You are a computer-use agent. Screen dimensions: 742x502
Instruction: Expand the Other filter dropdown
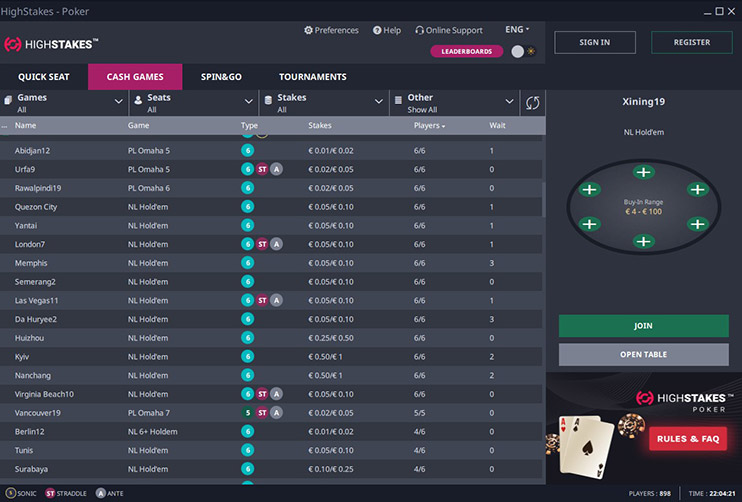click(455, 103)
